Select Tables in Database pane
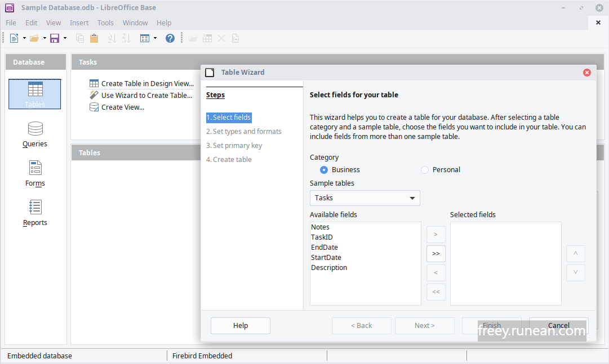The width and height of the screenshot is (609, 364). [x=35, y=95]
